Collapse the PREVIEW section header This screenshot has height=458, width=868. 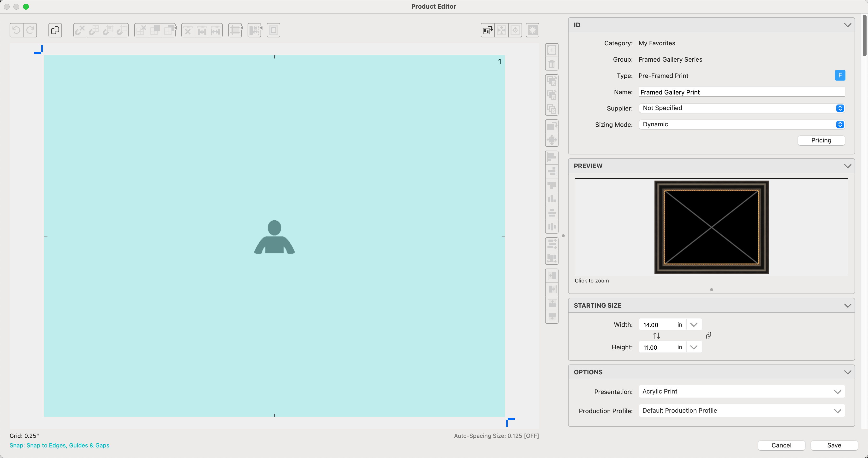point(847,166)
